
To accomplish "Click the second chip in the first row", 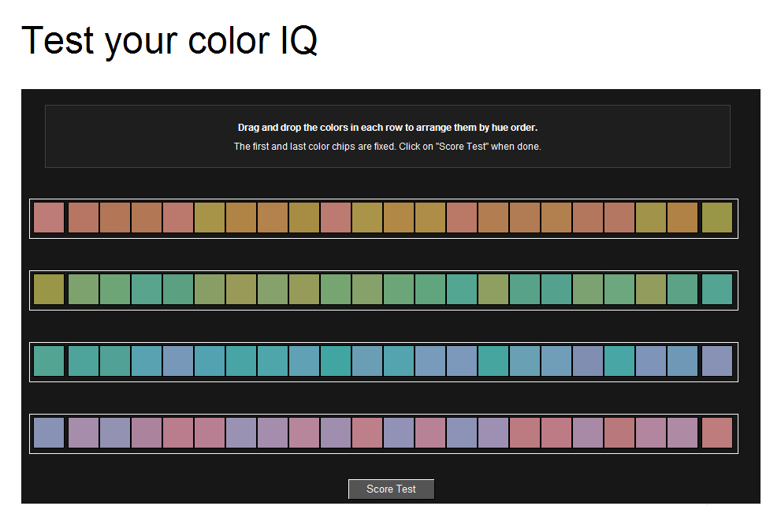I will 84,218.
